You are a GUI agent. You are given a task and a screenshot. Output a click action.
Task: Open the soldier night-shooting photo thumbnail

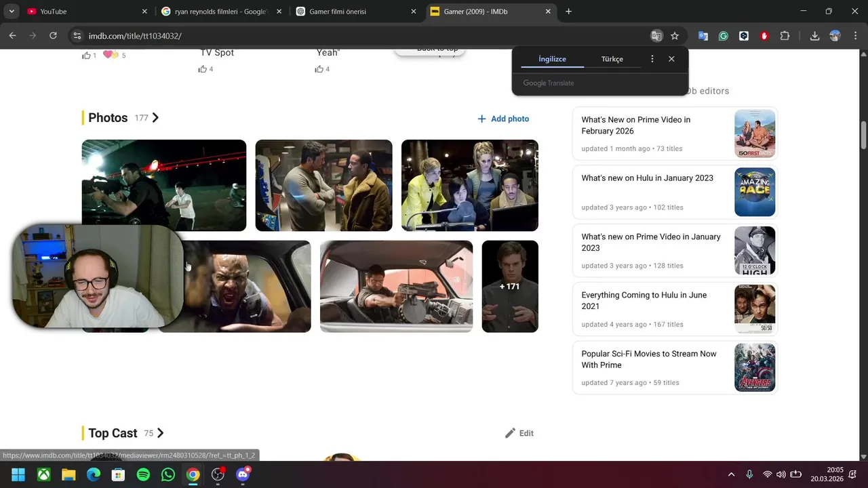pos(164,185)
